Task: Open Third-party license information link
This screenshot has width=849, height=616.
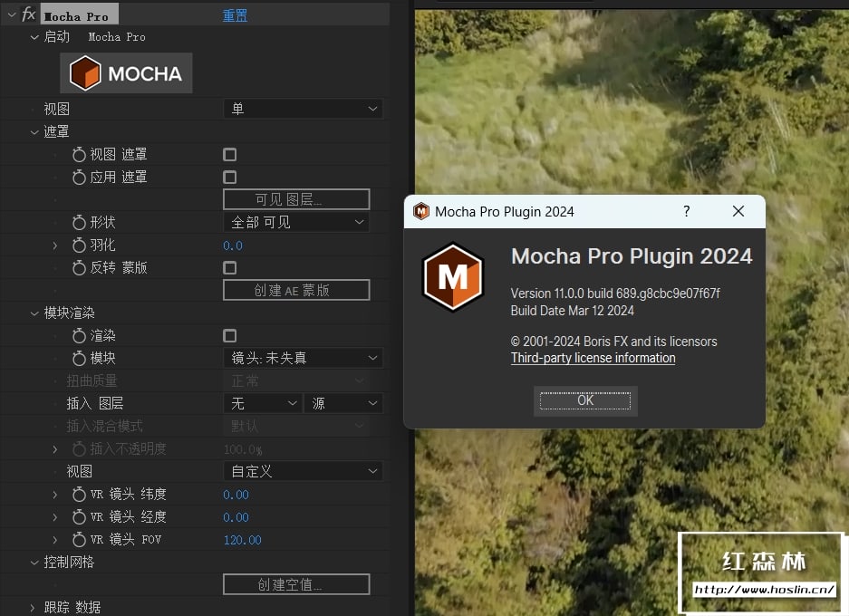Action: pyautogui.click(x=593, y=358)
